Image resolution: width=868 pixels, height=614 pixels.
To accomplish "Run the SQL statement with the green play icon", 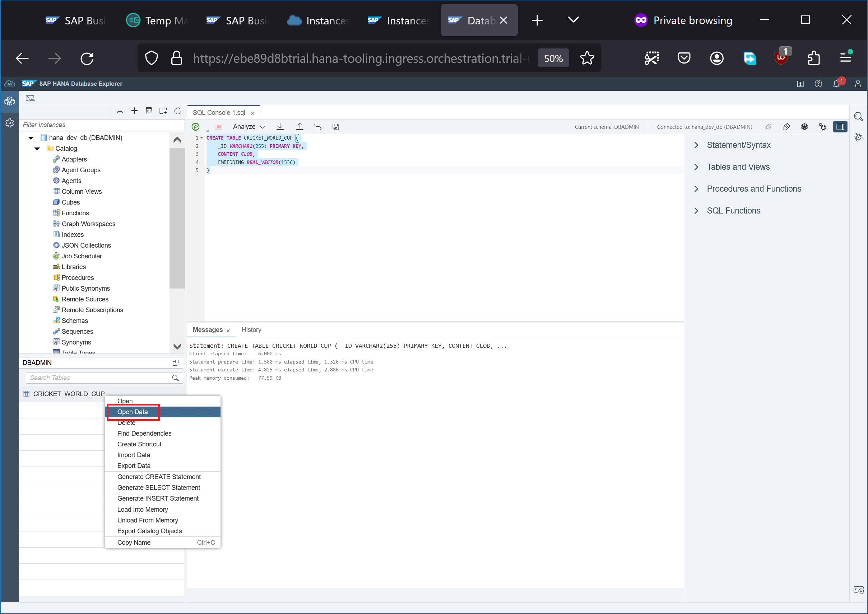I will tap(196, 127).
